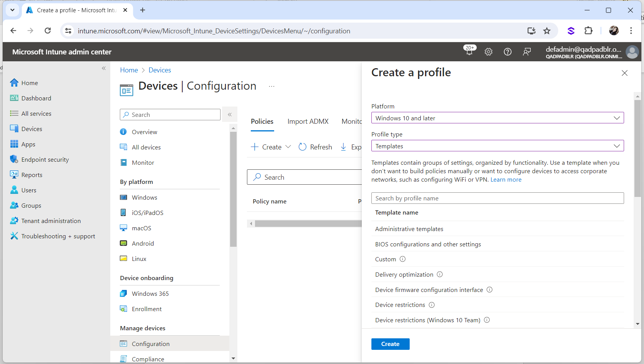Select BIOS configurations and other settings

497,244
